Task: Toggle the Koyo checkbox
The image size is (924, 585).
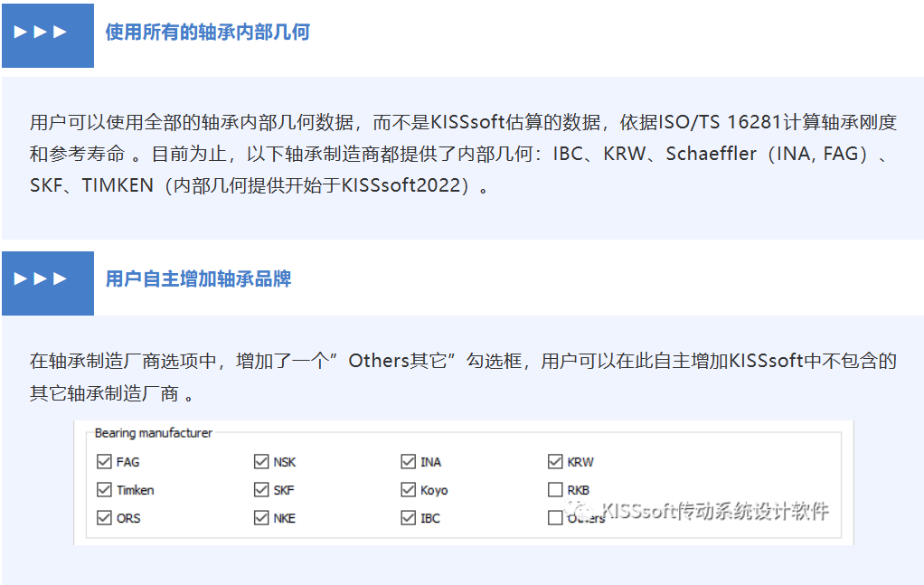Action: tap(409, 489)
